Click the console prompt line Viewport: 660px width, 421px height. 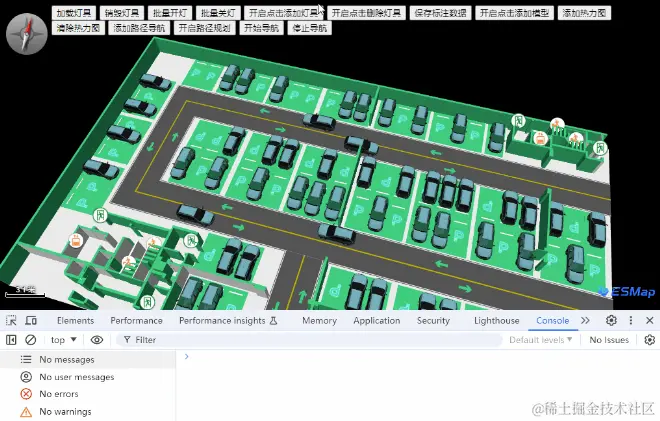[x=418, y=357]
